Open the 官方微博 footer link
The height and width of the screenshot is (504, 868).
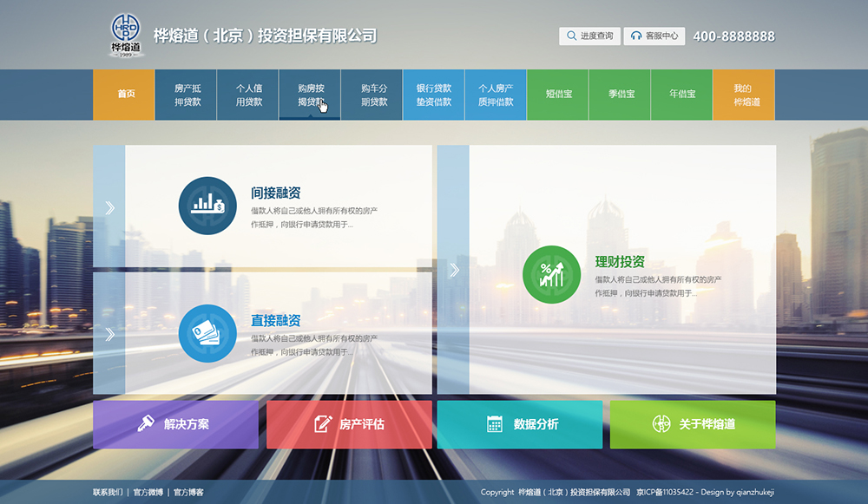click(x=148, y=493)
